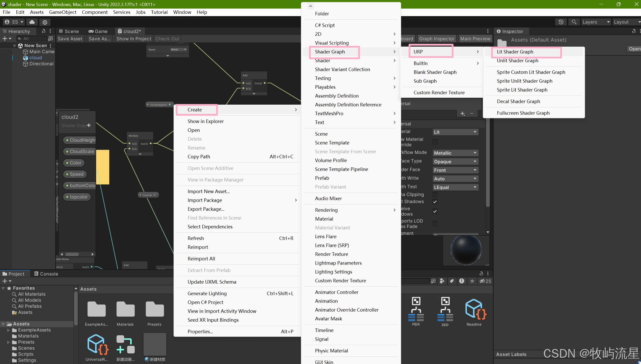
Task: Open Surface Type Opaque dropdown
Action: (455, 162)
